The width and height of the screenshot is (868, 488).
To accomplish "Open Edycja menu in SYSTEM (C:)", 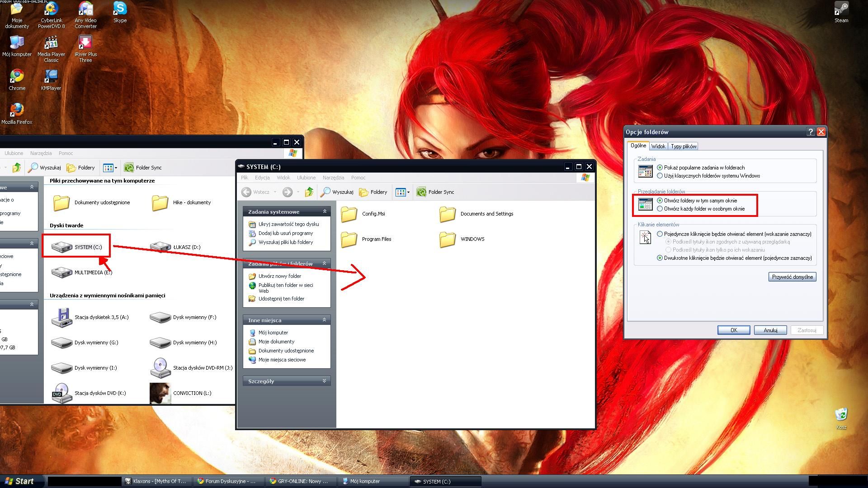I will pos(262,178).
